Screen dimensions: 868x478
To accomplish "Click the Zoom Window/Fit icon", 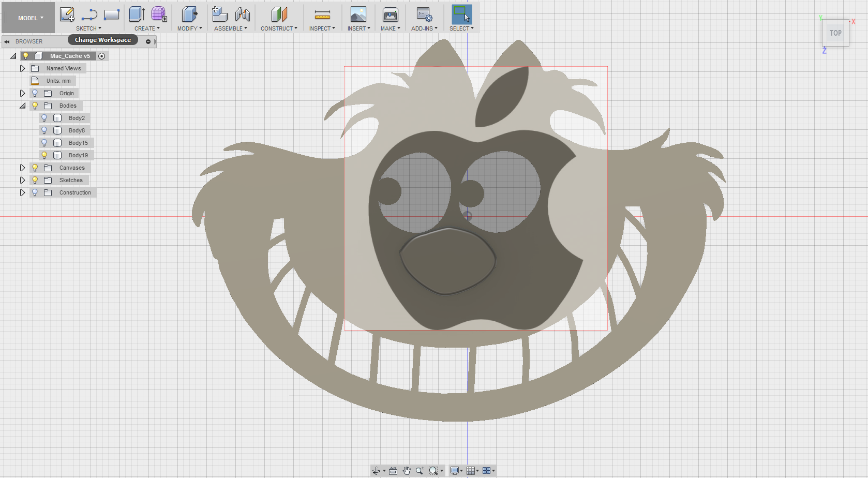I will (x=433, y=471).
